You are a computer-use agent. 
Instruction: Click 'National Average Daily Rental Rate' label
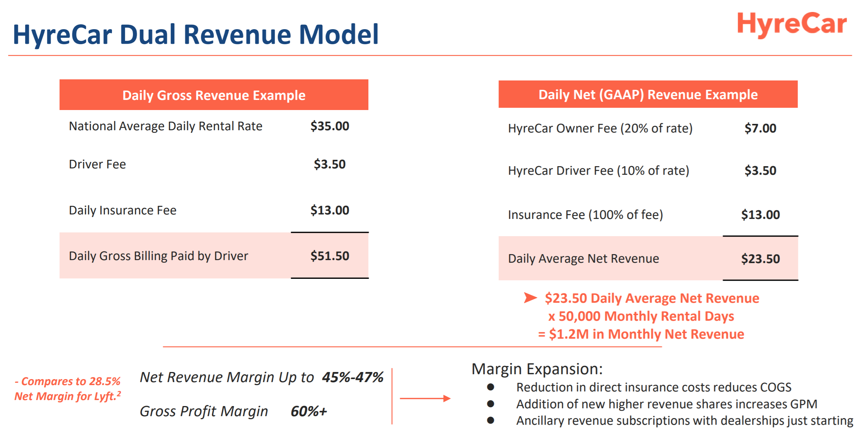click(165, 126)
